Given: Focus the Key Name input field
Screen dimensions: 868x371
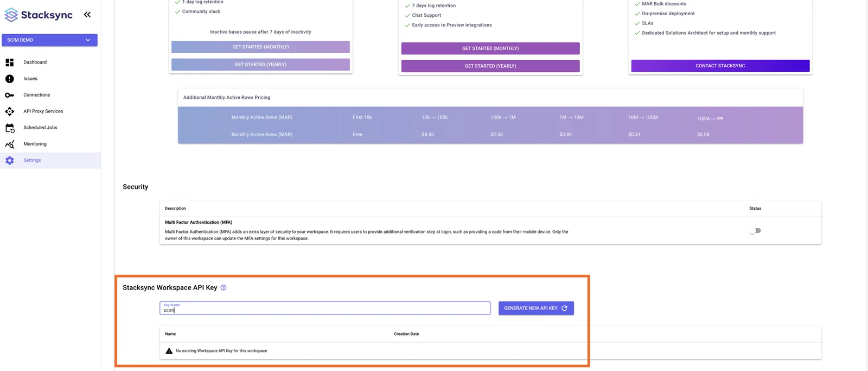Looking at the screenshot, I should (325, 308).
